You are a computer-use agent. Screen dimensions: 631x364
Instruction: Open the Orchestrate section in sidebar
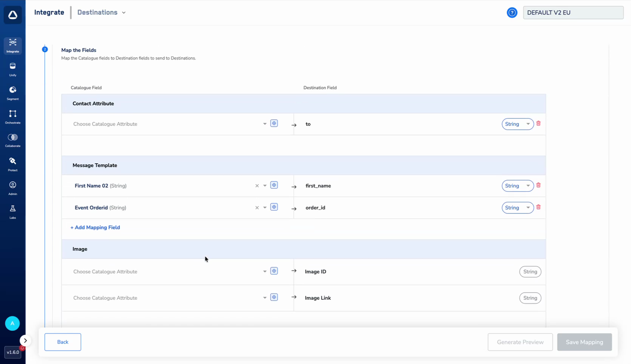click(13, 117)
